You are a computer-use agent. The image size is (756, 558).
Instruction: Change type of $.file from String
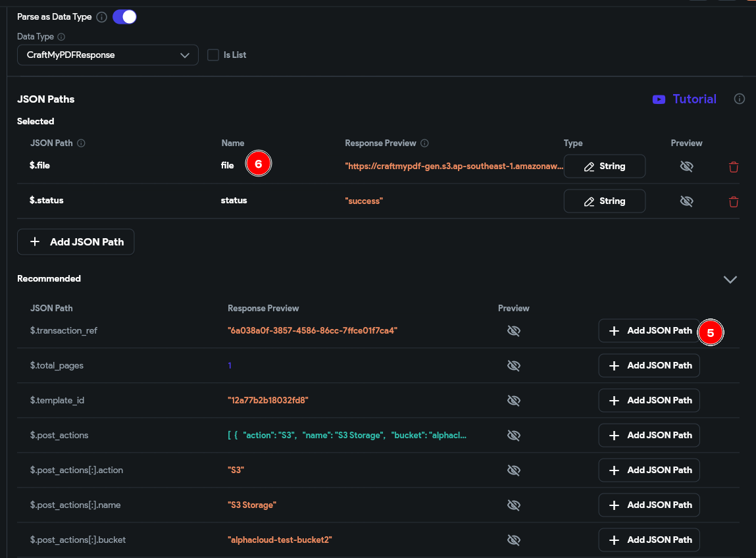pyautogui.click(x=604, y=166)
